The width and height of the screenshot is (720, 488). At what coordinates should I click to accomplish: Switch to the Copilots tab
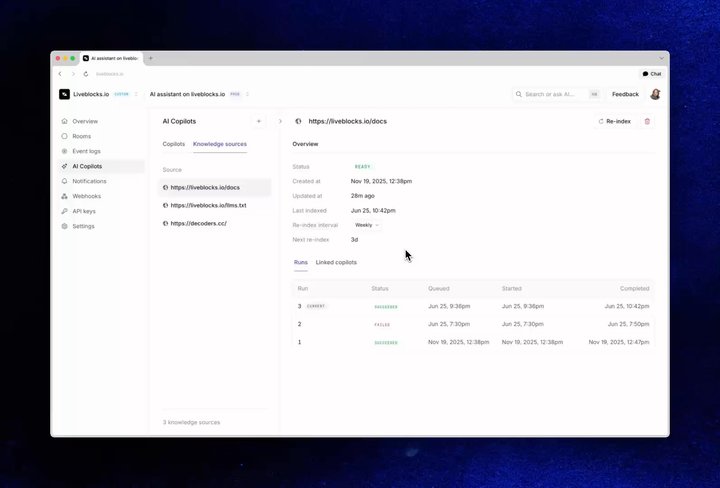pos(174,144)
